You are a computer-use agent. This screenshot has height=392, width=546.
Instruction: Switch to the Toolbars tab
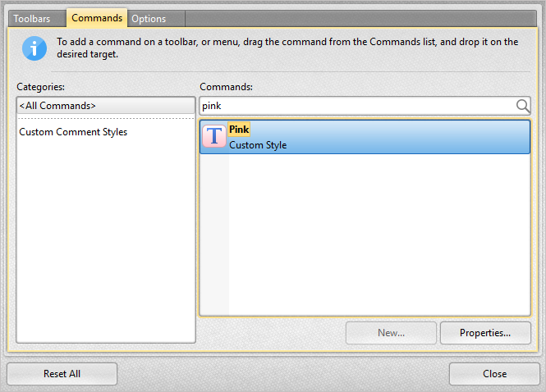[36, 18]
